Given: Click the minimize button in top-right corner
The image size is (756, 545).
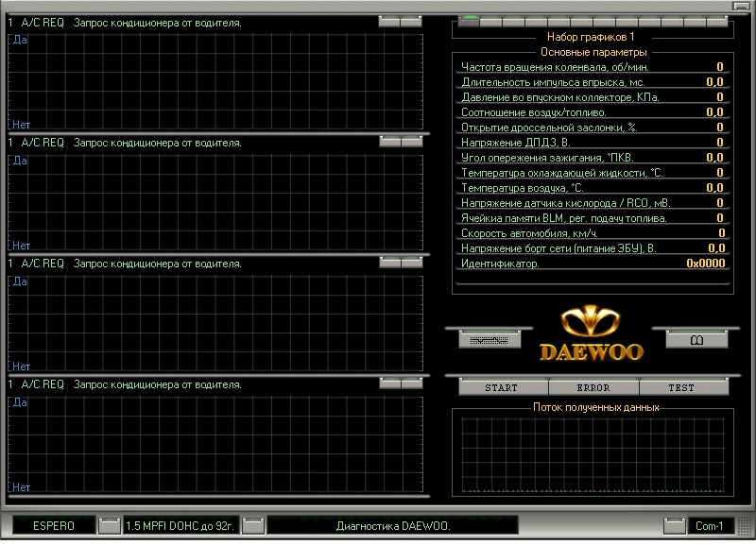Looking at the screenshot, I should (x=742, y=6).
